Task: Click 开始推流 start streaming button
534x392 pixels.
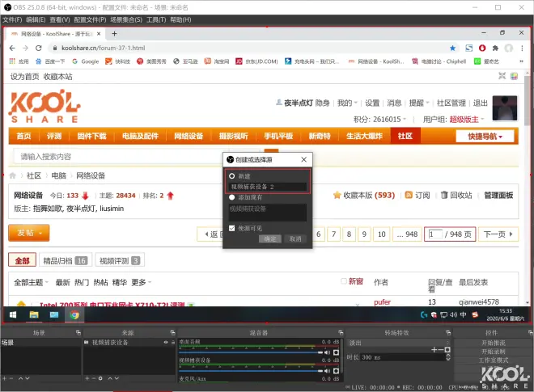Action: pos(494,343)
